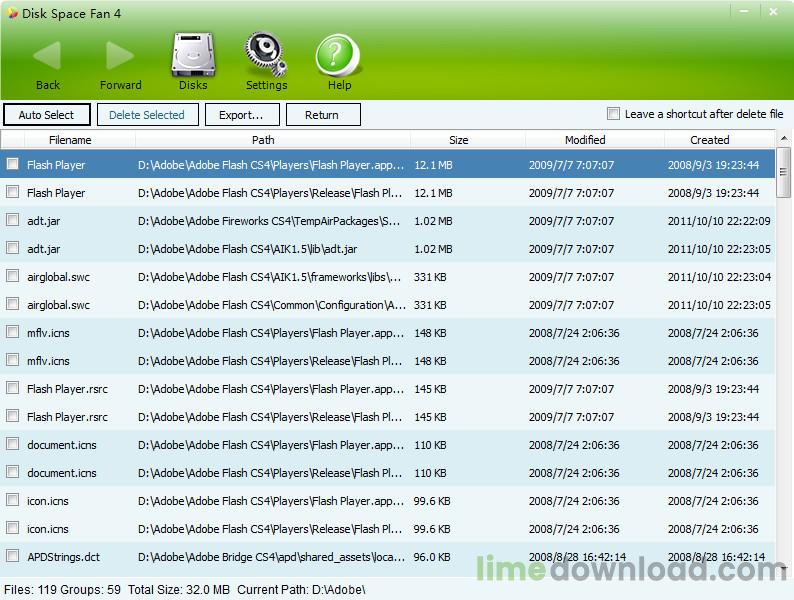
Task: Check the APDStrings.dct row checkbox
Action: click(x=13, y=555)
